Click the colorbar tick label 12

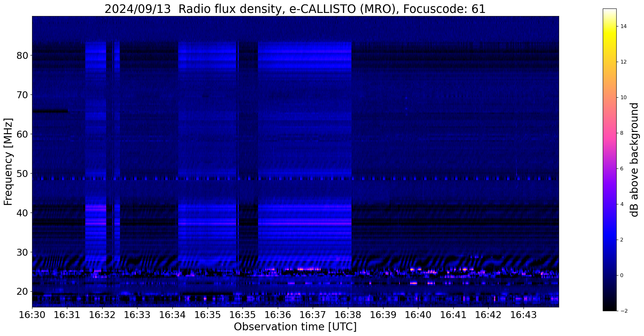[623, 62]
